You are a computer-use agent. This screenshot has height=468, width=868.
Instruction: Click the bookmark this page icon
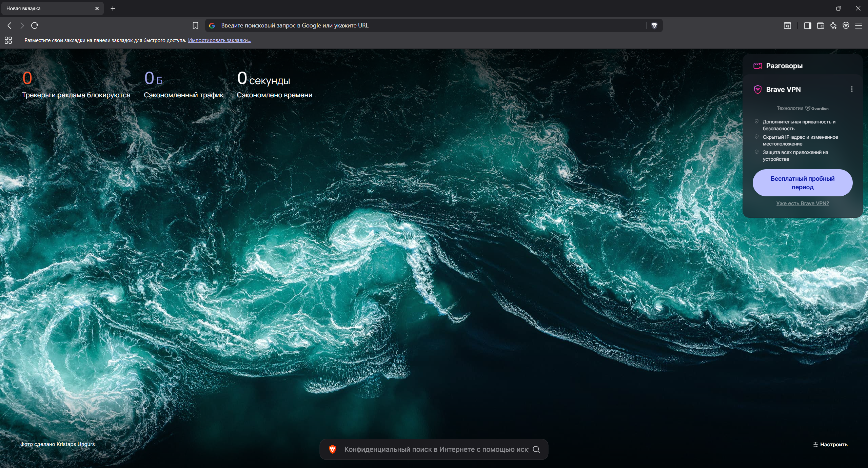[195, 25]
